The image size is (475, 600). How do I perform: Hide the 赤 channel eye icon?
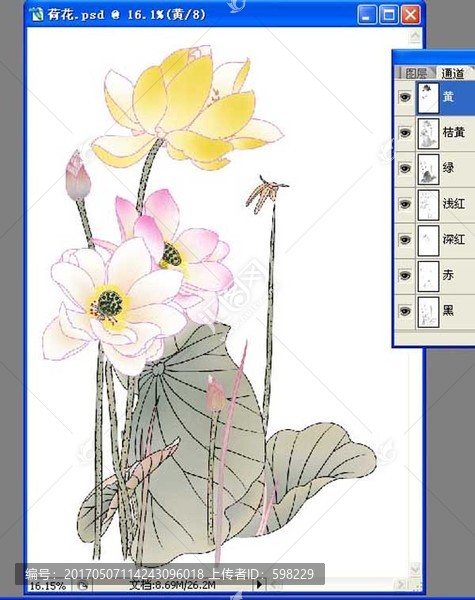405,275
